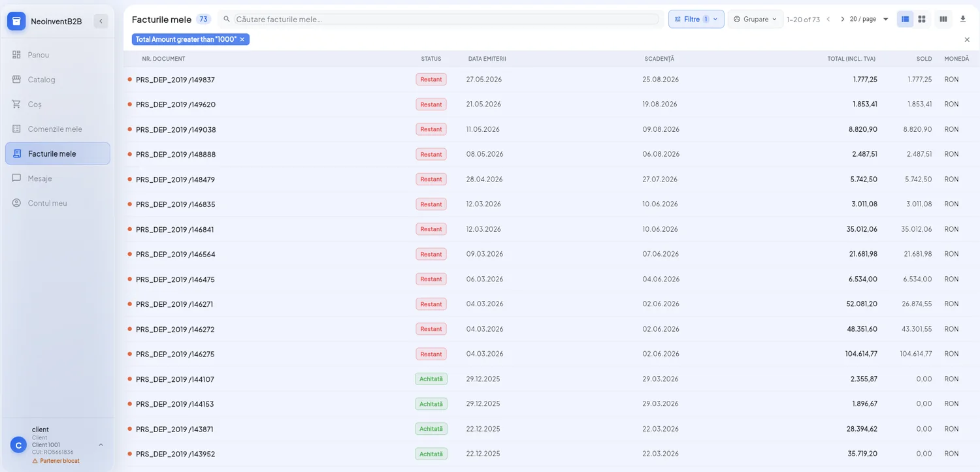Open the column settings icon
The image size is (980, 472).
click(x=943, y=20)
